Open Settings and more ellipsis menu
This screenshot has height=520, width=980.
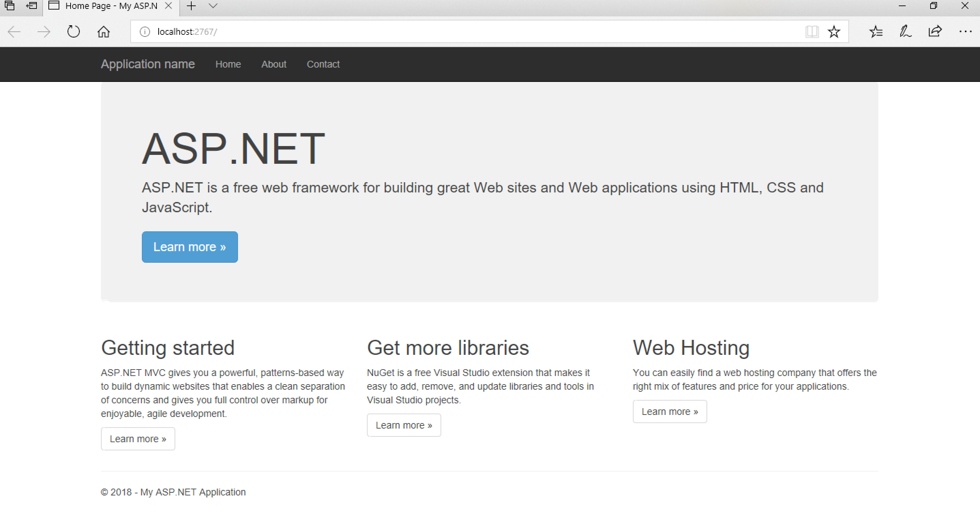tap(965, 32)
